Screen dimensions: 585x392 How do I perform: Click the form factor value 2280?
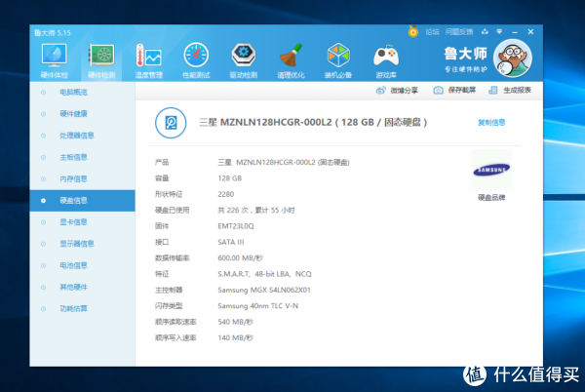pyautogui.click(x=226, y=194)
